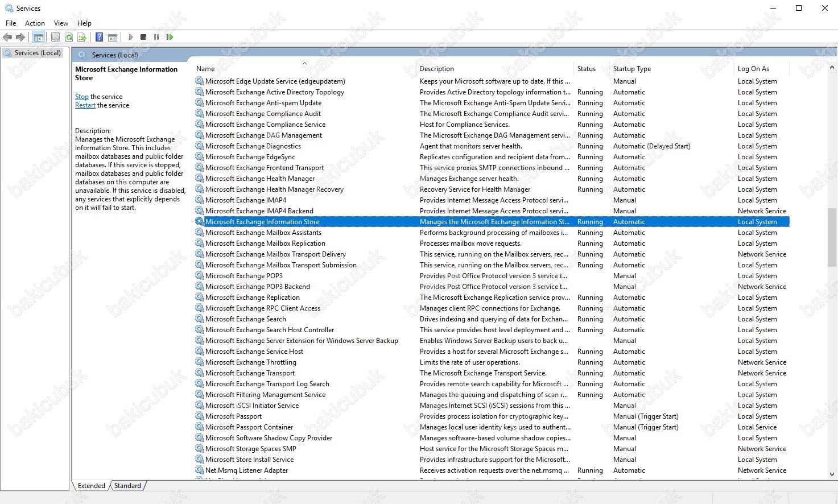838x504 pixels.
Task: Click the gear icon beside Microsoft Passport
Action: [x=200, y=416]
